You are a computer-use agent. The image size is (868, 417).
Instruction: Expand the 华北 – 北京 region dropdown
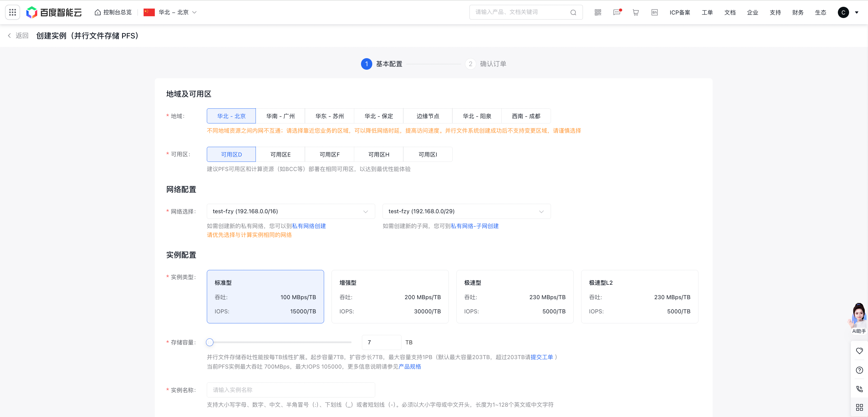(173, 12)
